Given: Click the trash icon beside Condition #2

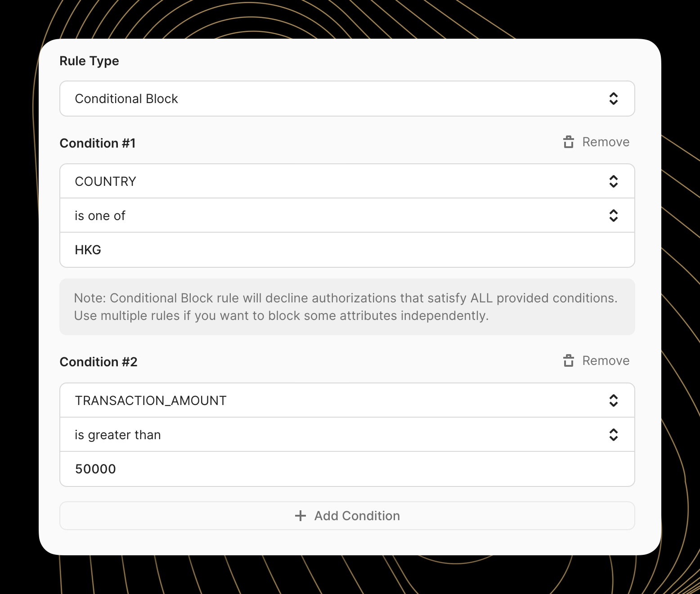Looking at the screenshot, I should 569,360.
